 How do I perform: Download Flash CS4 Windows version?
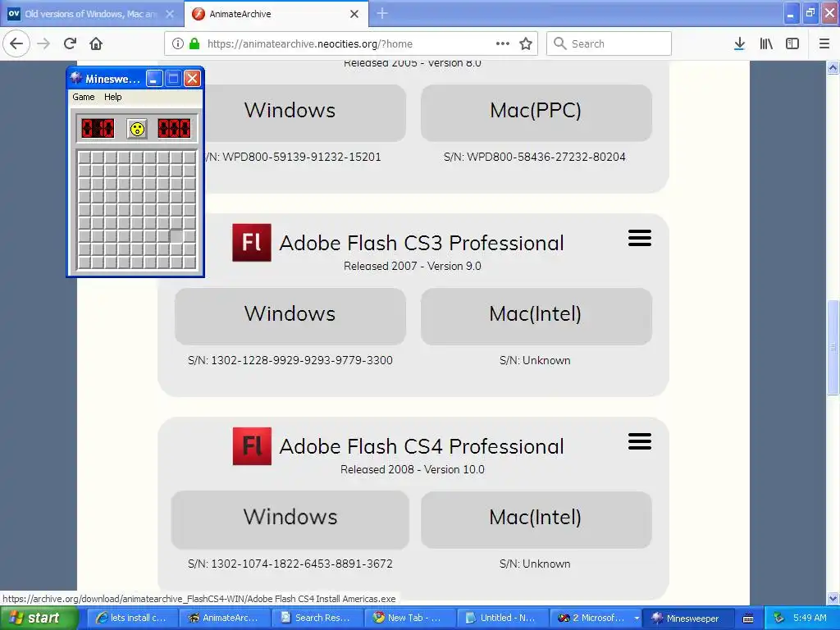pyautogui.click(x=290, y=519)
